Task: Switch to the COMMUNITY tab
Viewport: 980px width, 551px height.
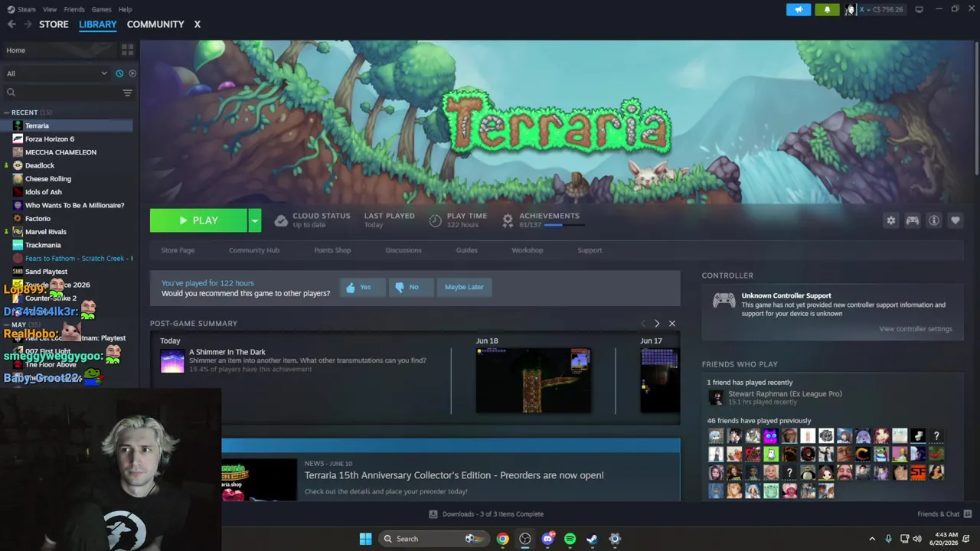Action: (x=155, y=24)
